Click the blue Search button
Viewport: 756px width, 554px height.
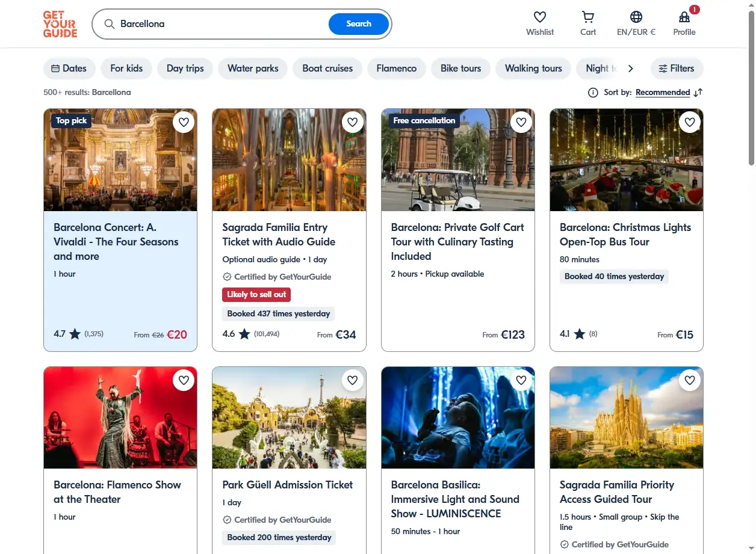pyautogui.click(x=359, y=24)
